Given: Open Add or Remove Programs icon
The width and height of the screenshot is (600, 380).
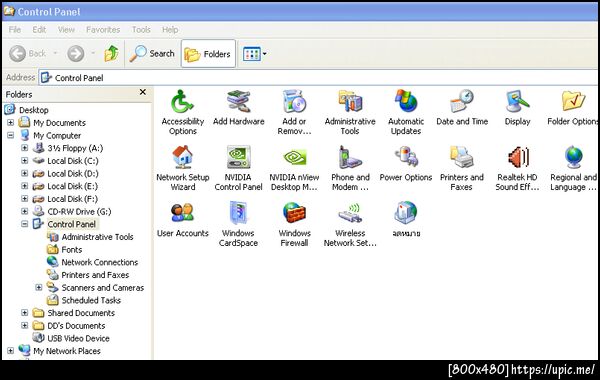Looking at the screenshot, I should (294, 101).
